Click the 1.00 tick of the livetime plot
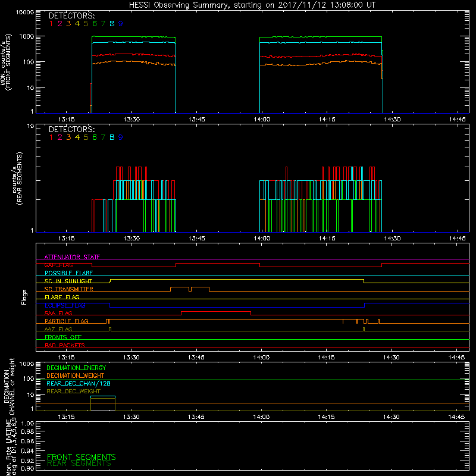Viewport: 476px width, 476px height. (x=27, y=424)
